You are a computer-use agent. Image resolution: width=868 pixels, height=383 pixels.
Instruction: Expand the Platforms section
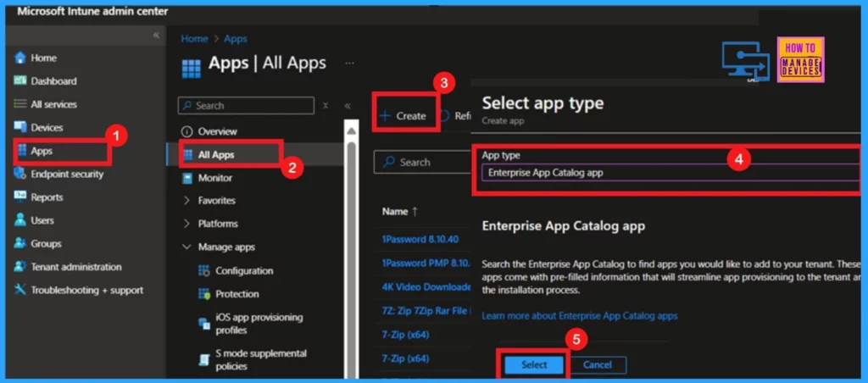tap(186, 224)
